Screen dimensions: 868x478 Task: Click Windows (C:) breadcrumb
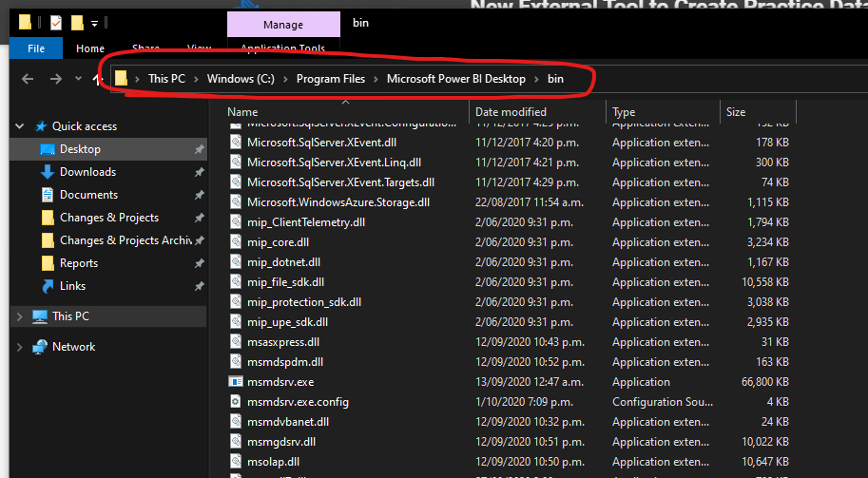241,79
